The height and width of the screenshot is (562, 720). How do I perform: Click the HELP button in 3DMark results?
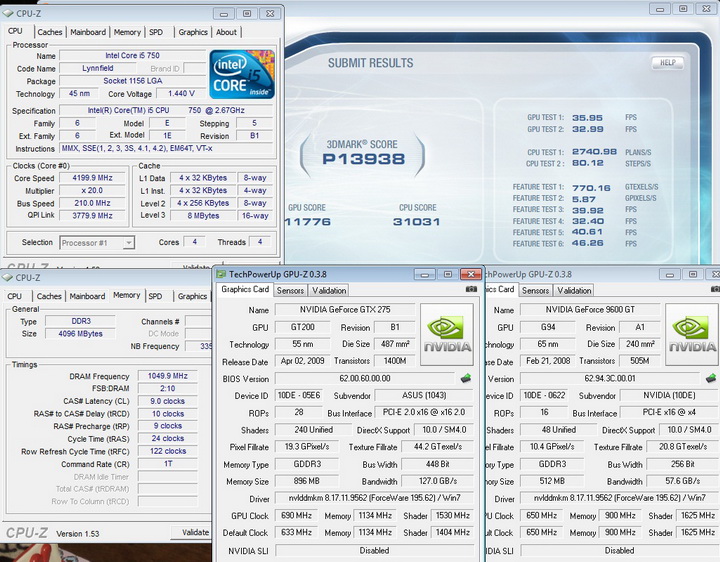tap(668, 62)
